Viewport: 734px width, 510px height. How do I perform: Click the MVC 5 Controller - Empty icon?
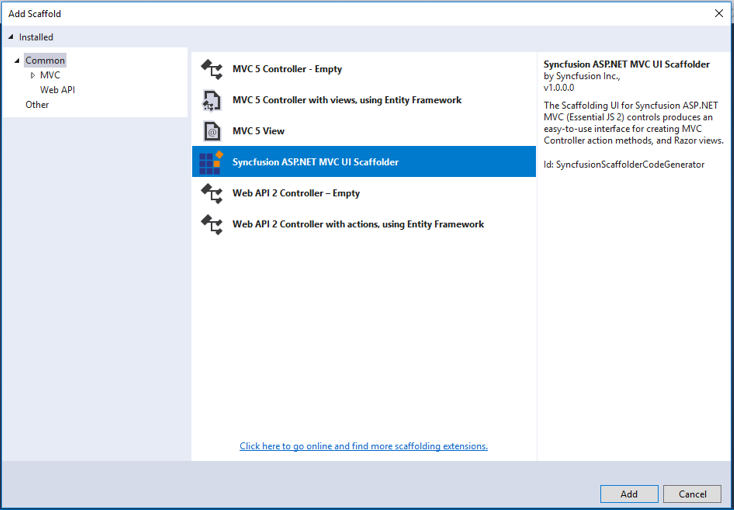click(212, 69)
